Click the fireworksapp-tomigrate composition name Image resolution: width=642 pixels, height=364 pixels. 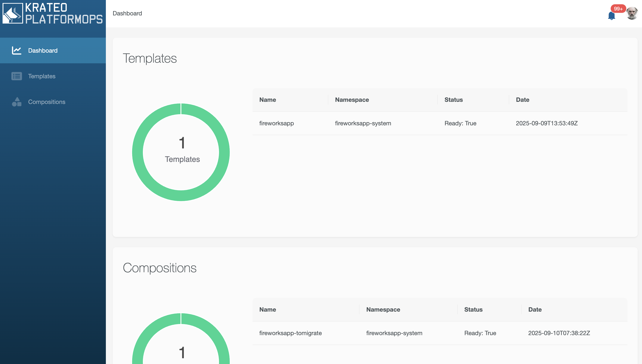tap(290, 333)
